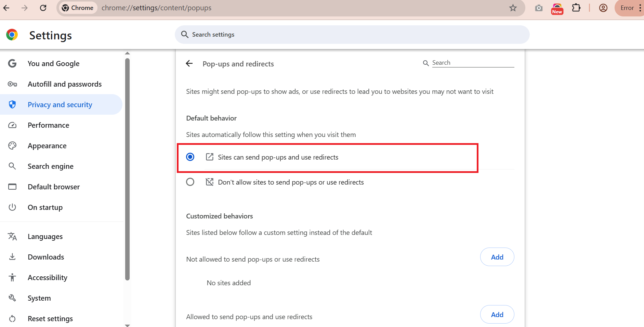Add a site to Allowed pop-ups list
The image size is (644, 327).
click(497, 315)
